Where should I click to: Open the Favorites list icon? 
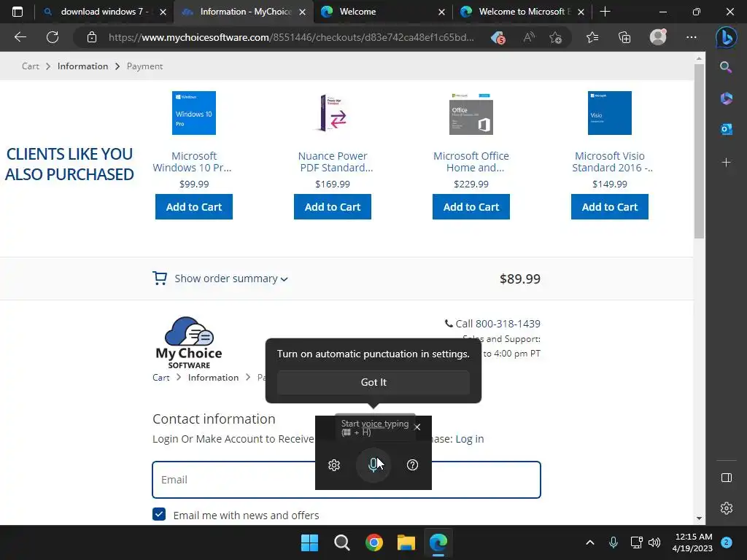click(592, 37)
